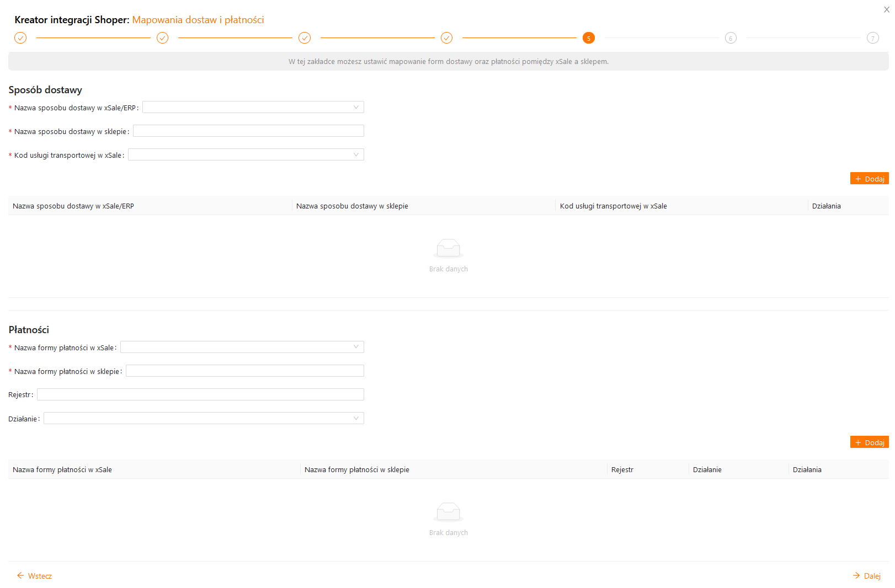Click the fourth completed step checkmark
This screenshot has height=588, width=895.
click(x=446, y=38)
